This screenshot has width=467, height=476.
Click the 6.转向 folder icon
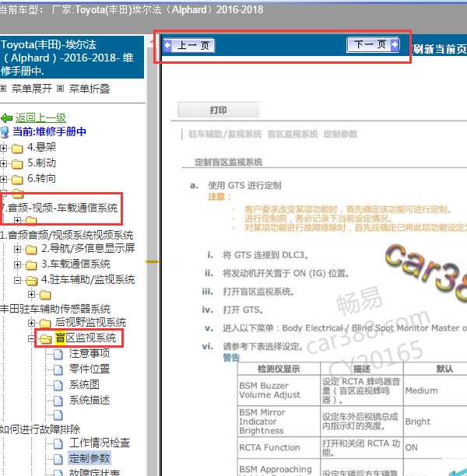[x=17, y=180]
